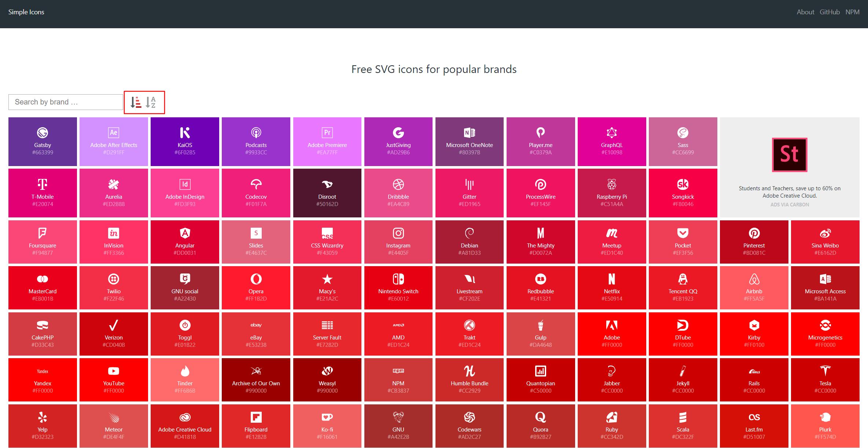Select the Dribbble basketball icon
This screenshot has width=868, height=448.
click(398, 184)
